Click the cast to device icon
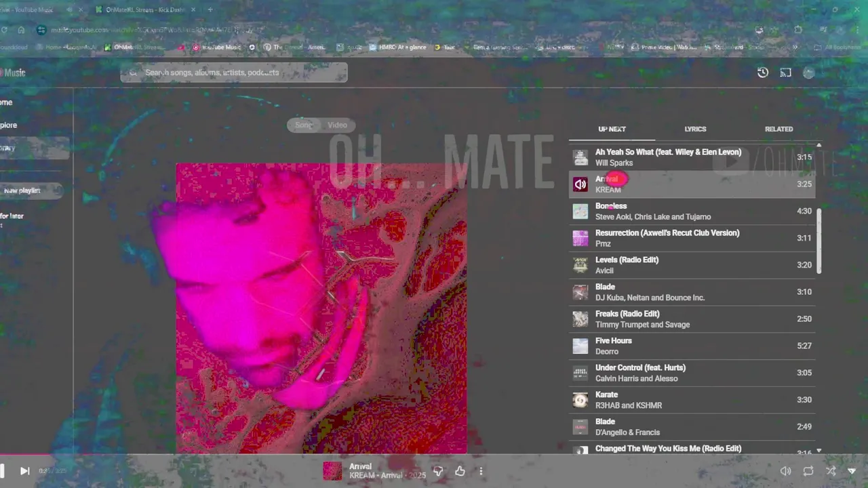The height and width of the screenshot is (488, 868). tap(786, 73)
